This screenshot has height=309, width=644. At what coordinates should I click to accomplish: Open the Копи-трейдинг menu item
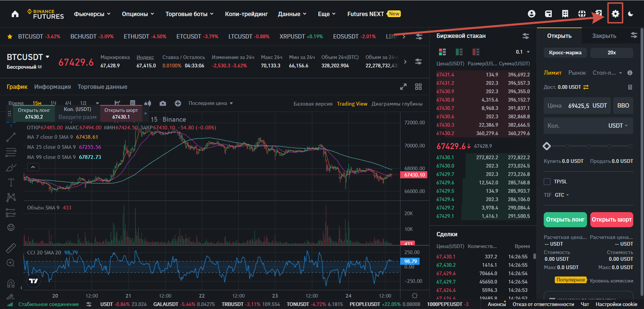[246, 14]
